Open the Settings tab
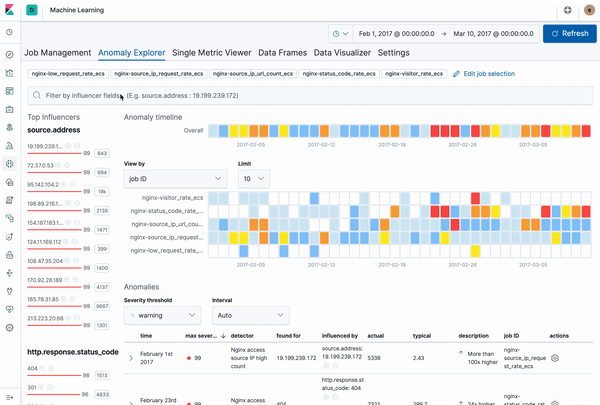Screen dimensions: 600x405 tap(393, 53)
